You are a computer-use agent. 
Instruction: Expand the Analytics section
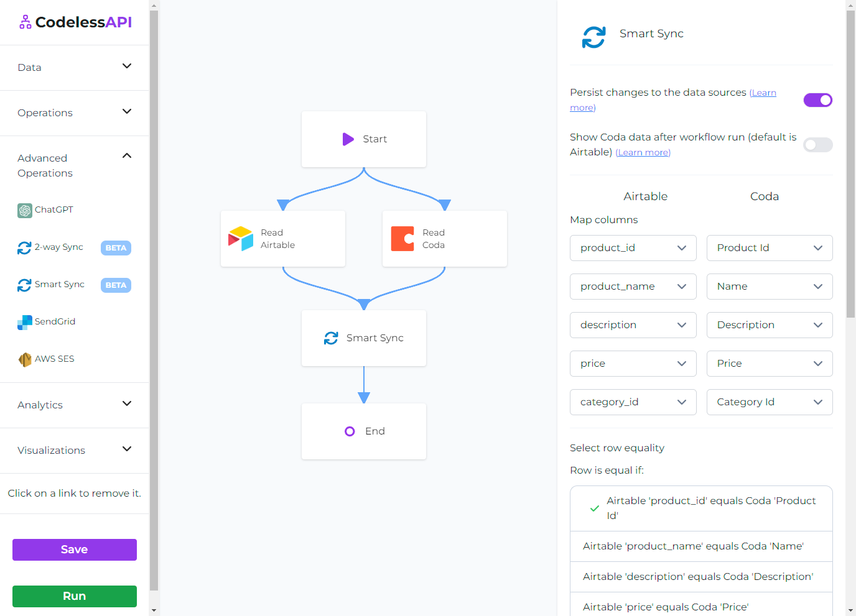[x=75, y=405]
